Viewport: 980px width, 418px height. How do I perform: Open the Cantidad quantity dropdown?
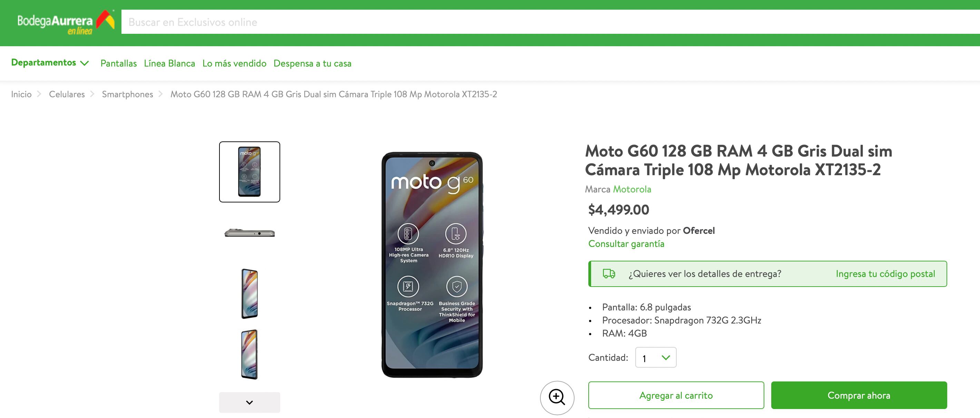click(x=656, y=358)
